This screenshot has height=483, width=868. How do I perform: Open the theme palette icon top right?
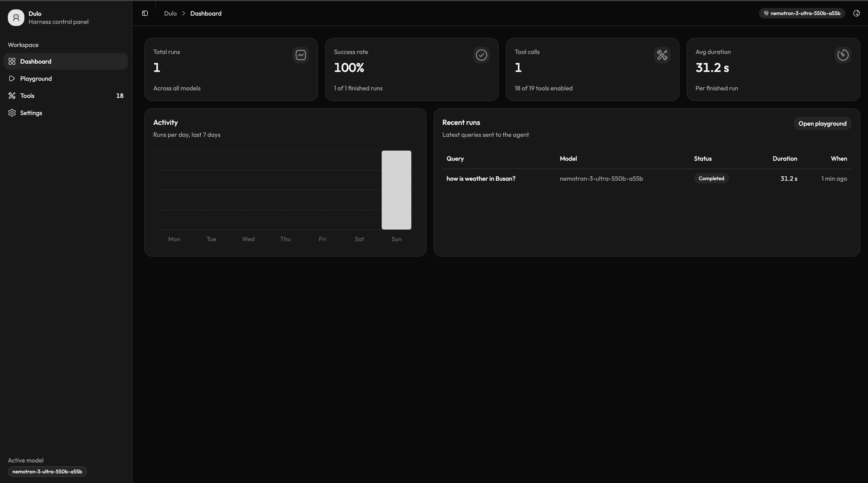[x=857, y=14]
